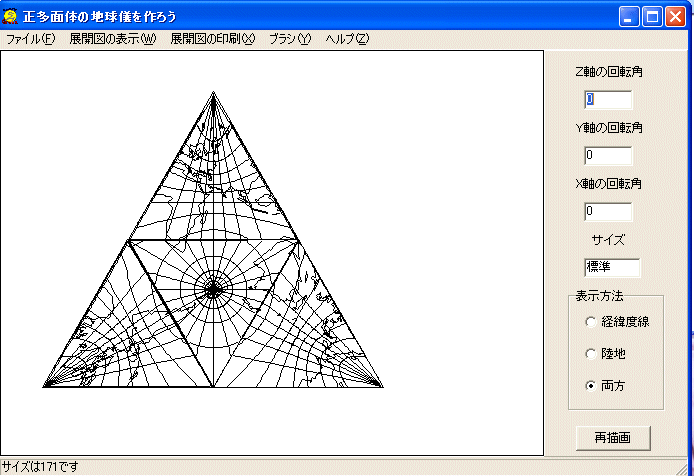
Task: Click the 再描画 redraw button
Action: point(613,438)
